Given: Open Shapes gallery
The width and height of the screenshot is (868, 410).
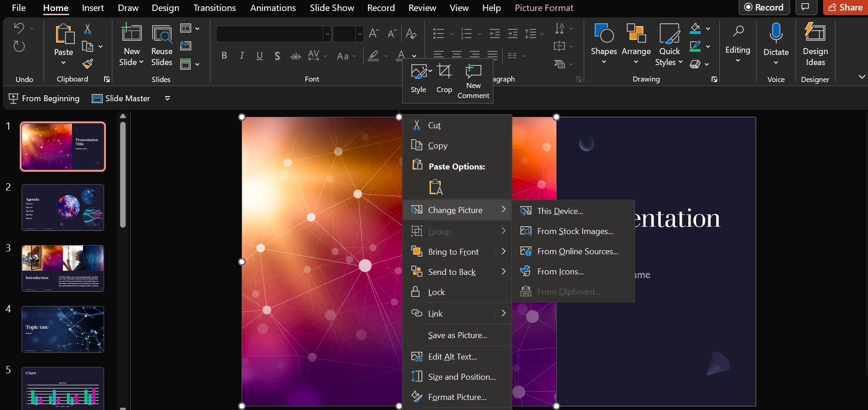Looking at the screenshot, I should [603, 44].
